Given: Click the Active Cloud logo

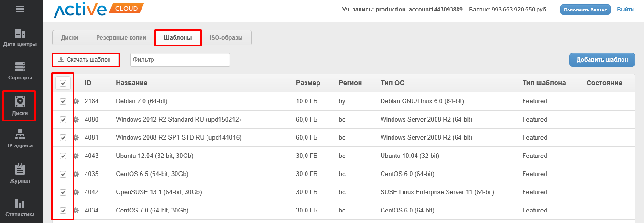Looking at the screenshot, I should click(98, 10).
